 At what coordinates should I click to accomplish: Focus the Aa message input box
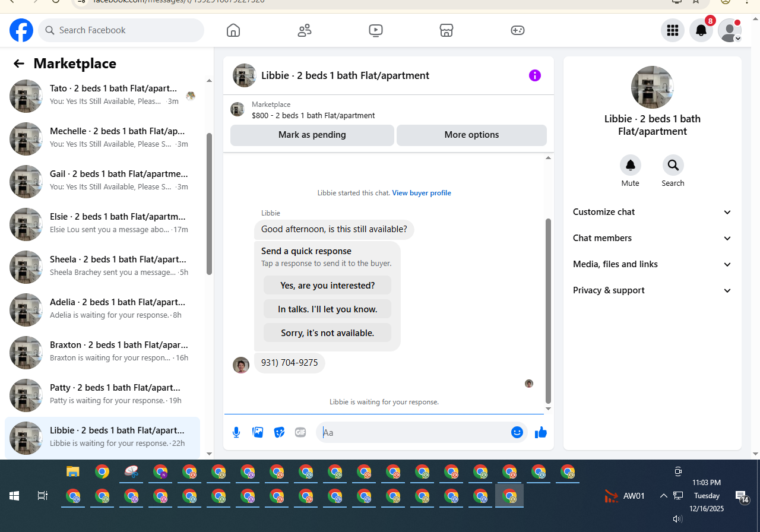[x=414, y=432]
